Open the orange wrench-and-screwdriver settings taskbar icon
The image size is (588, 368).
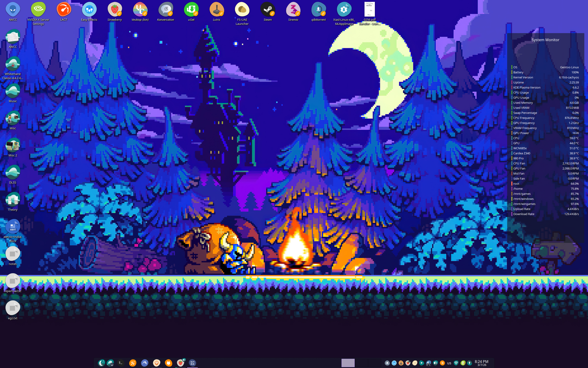pyautogui.click(x=133, y=363)
